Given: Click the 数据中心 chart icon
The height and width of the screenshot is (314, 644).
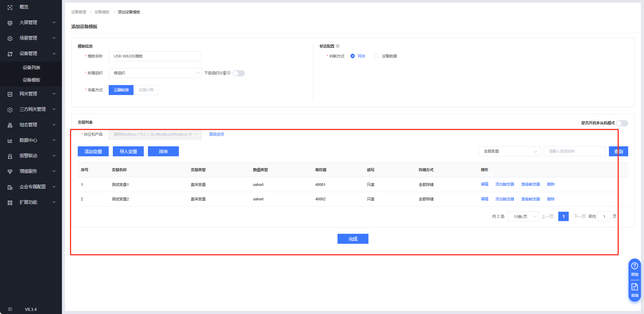Looking at the screenshot, I should [x=10, y=140].
